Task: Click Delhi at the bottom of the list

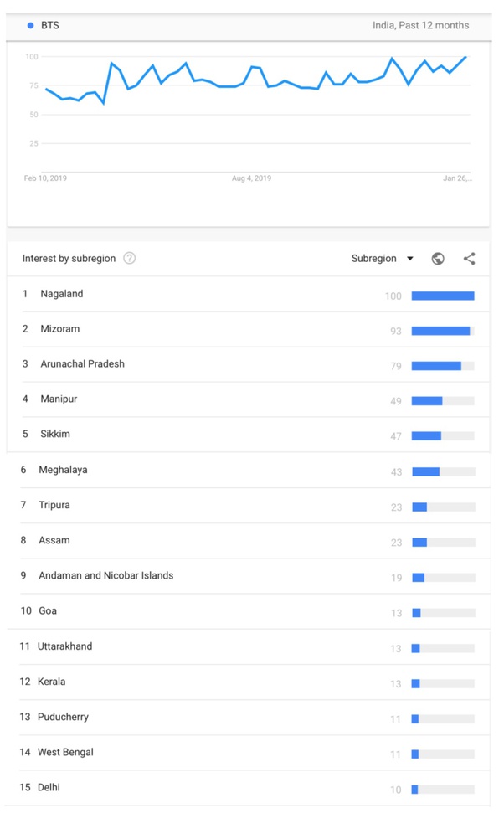Action: (49, 788)
